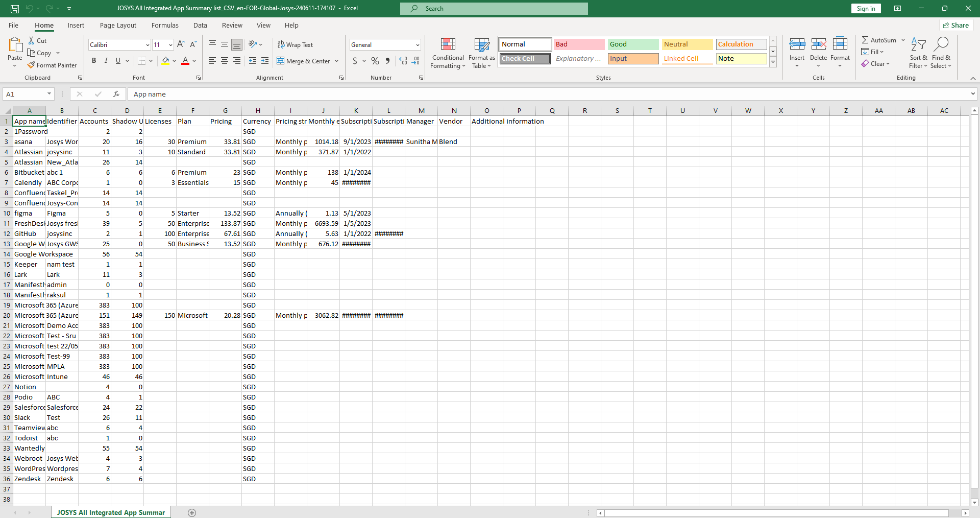Open Find & Select

(x=941, y=53)
